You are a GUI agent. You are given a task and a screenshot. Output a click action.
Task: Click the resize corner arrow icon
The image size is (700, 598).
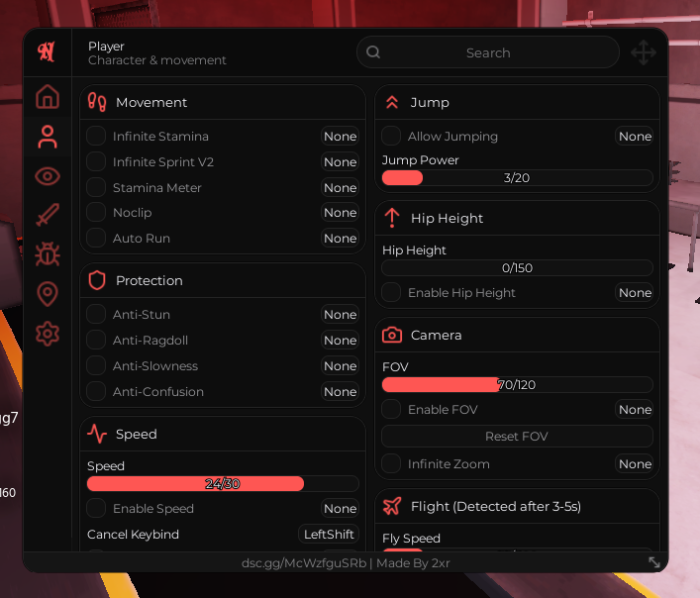click(x=654, y=562)
